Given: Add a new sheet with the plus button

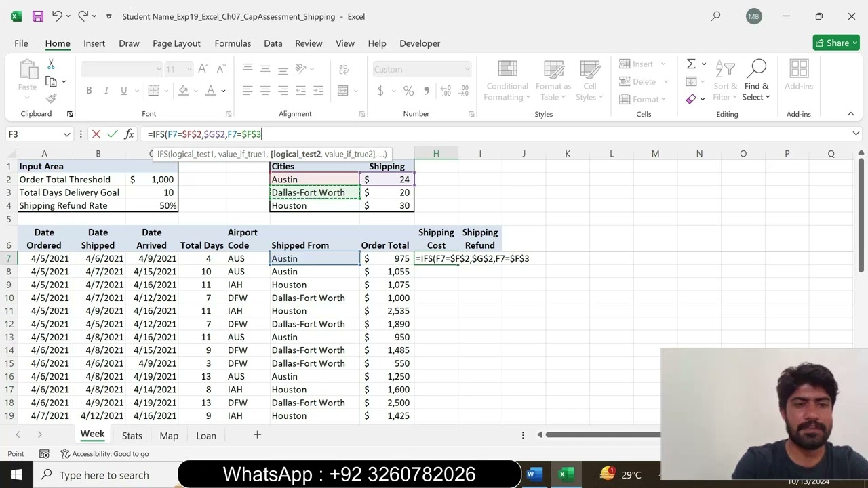Looking at the screenshot, I should click(257, 435).
